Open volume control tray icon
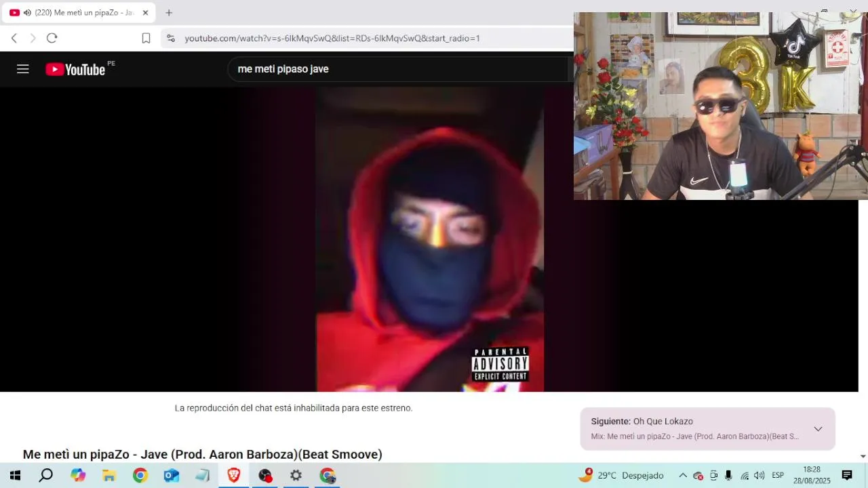The image size is (868, 488). click(759, 475)
